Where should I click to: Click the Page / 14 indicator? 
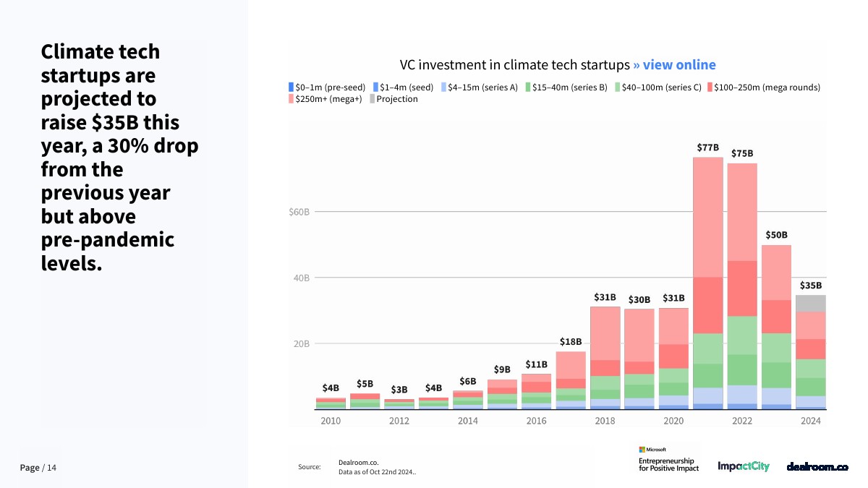point(38,468)
